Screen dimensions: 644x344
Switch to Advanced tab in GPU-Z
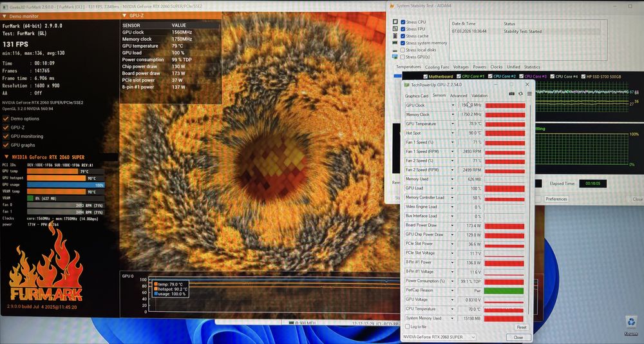459,96
